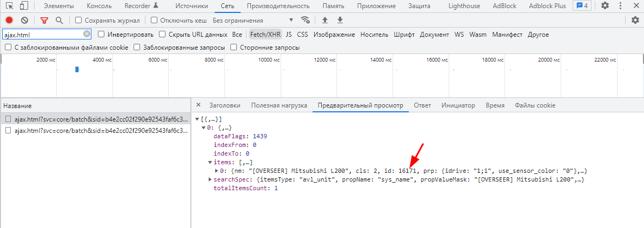Expand the searchSpec object

(x=210, y=179)
